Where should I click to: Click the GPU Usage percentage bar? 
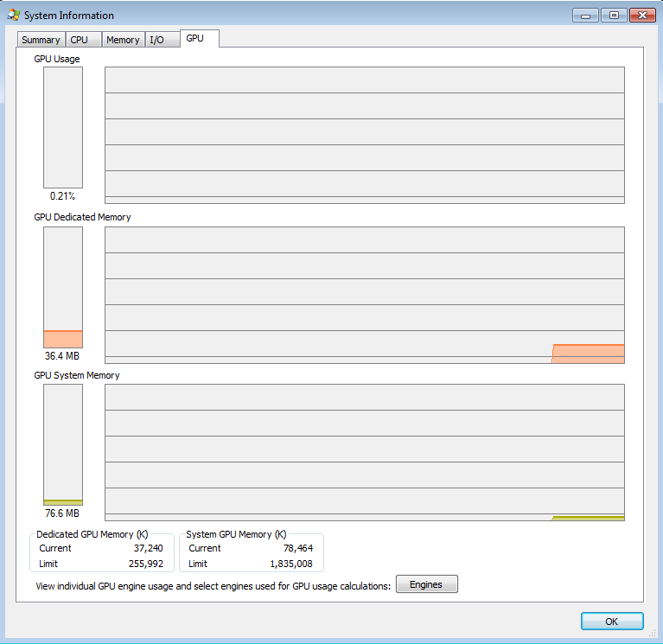click(63, 128)
